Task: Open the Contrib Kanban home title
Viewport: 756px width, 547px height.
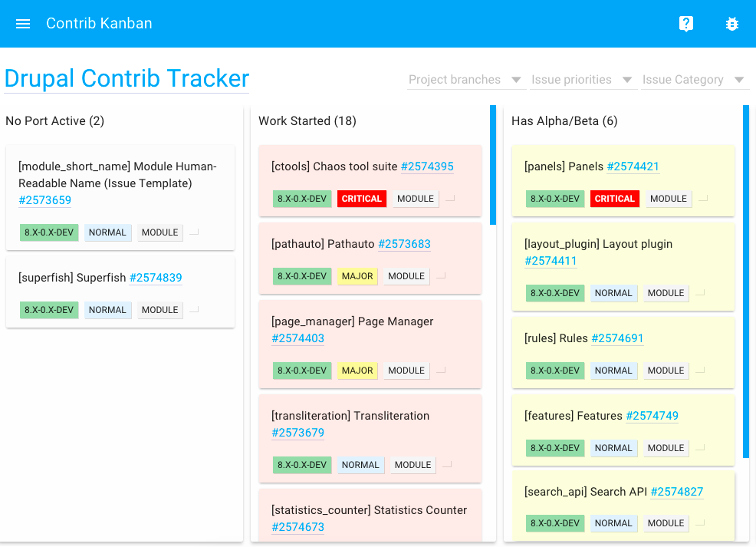Action: point(99,23)
